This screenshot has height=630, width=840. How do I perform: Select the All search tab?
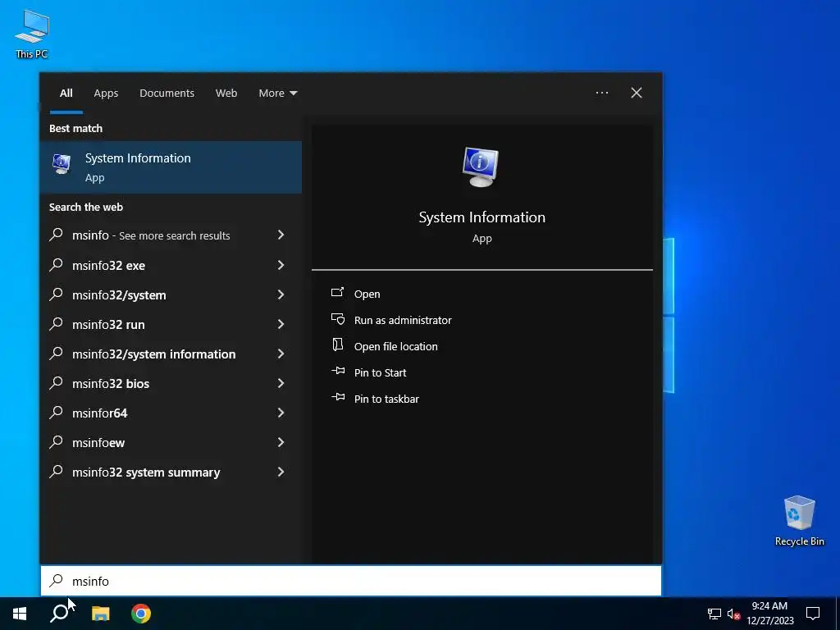point(66,94)
